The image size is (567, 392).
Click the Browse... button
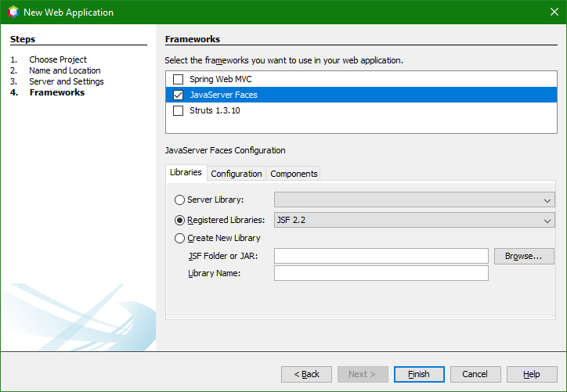point(524,256)
